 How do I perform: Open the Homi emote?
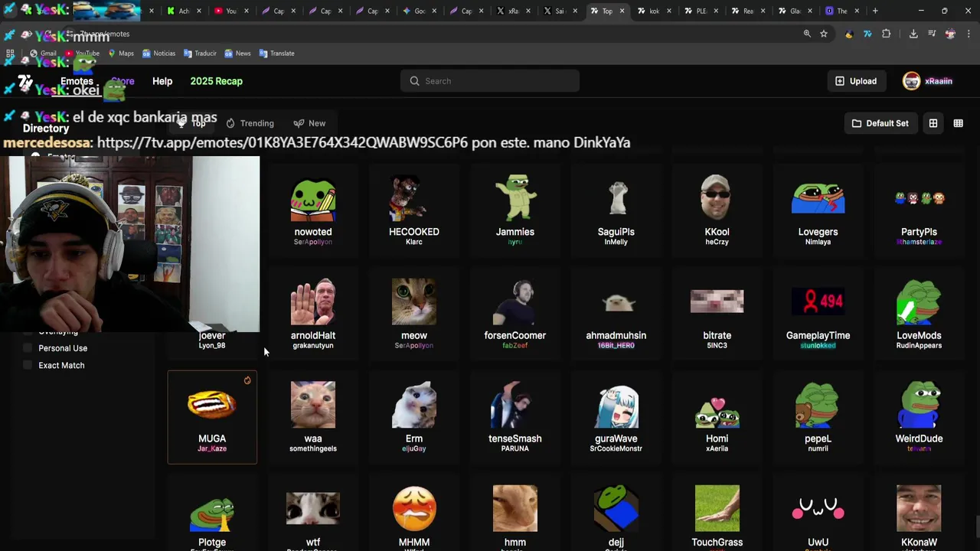717,417
